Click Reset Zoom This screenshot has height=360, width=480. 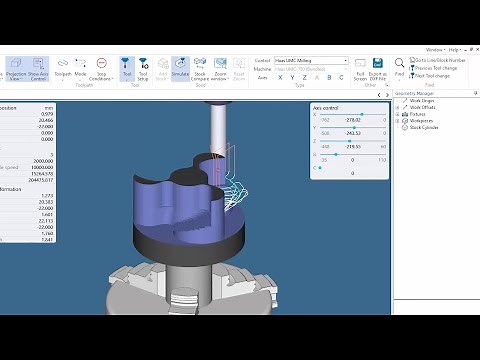[x=239, y=69]
